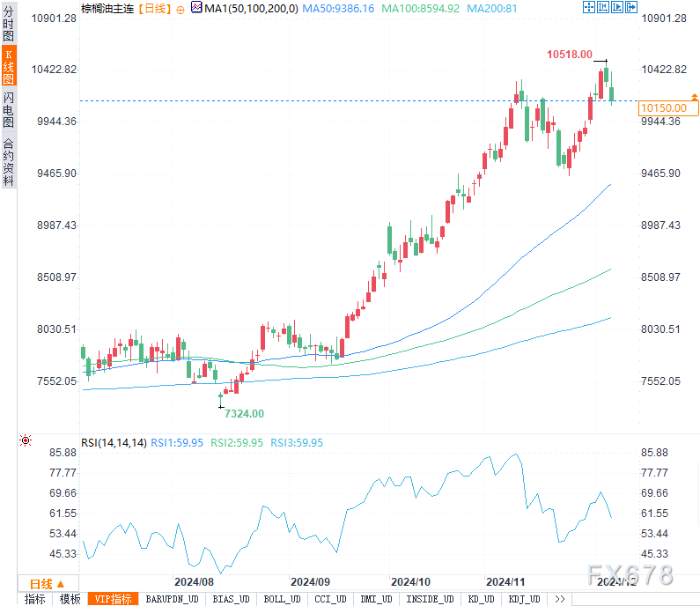Open the dropdown arrow in top-right toolbar
The image size is (700, 606).
click(631, 7)
